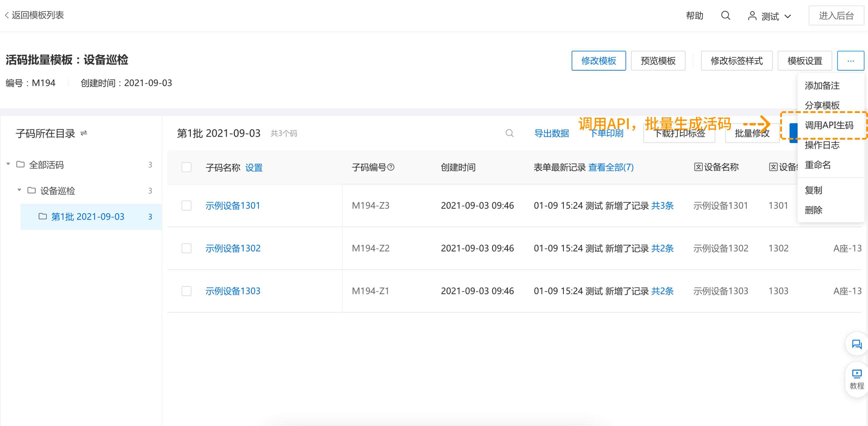This screenshot has width=868, height=426.
Task: Click the 设备名称 column field icon
Action: [697, 167]
